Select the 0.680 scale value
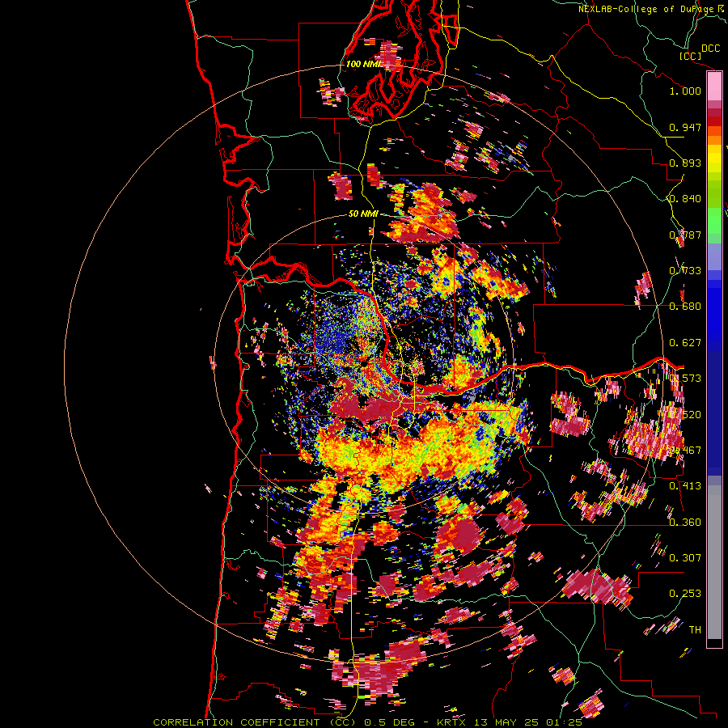 (x=685, y=307)
